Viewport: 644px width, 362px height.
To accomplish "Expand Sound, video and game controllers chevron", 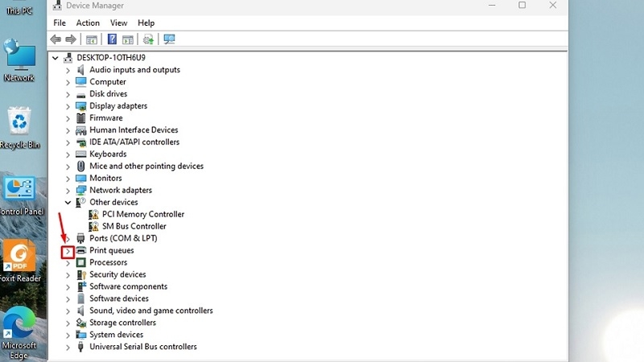I will pos(68,311).
